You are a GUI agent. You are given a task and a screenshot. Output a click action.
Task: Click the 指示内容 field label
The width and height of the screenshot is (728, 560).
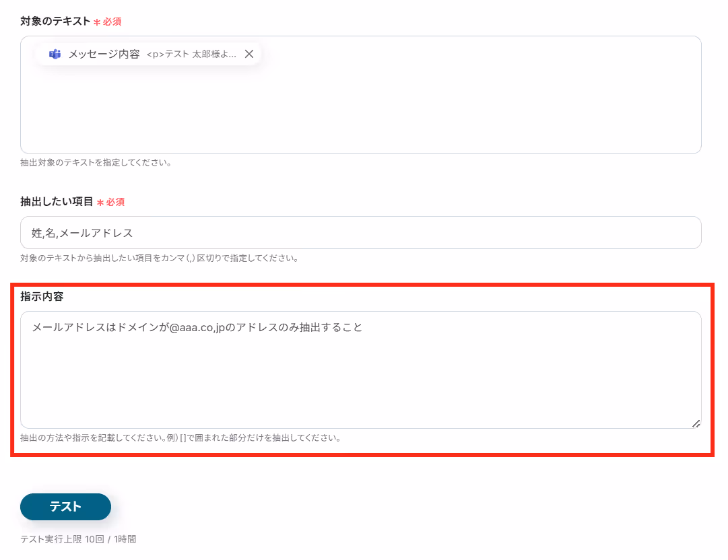[42, 296]
